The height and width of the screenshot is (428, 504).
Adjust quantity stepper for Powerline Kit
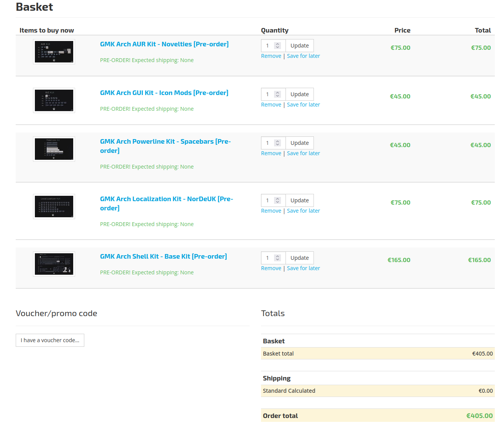(x=277, y=143)
